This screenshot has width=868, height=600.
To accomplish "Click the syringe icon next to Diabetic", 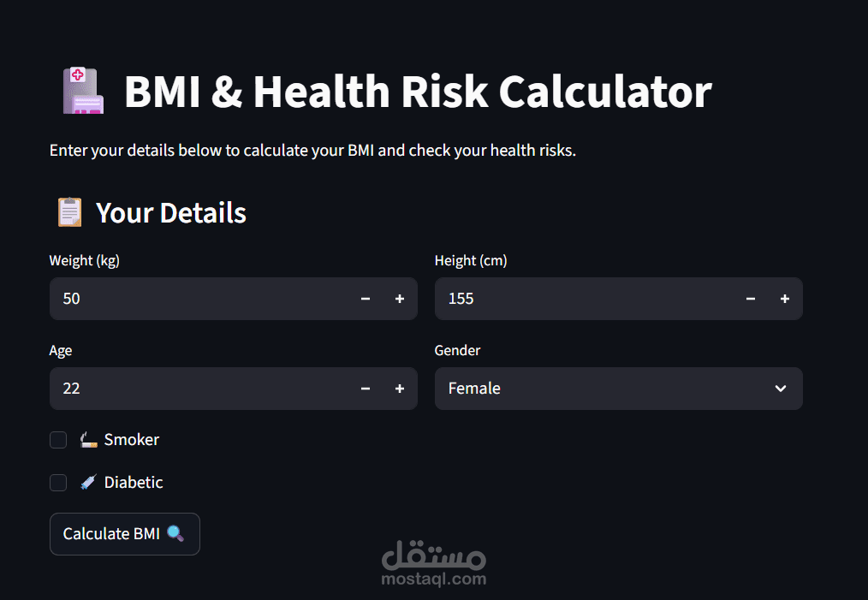I will click(87, 482).
